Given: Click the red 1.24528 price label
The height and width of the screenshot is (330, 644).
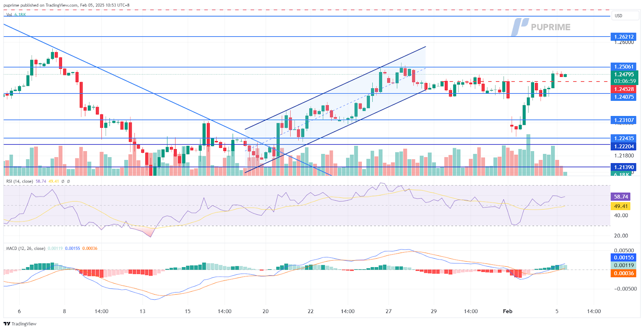Looking at the screenshot, I should click(x=624, y=89).
